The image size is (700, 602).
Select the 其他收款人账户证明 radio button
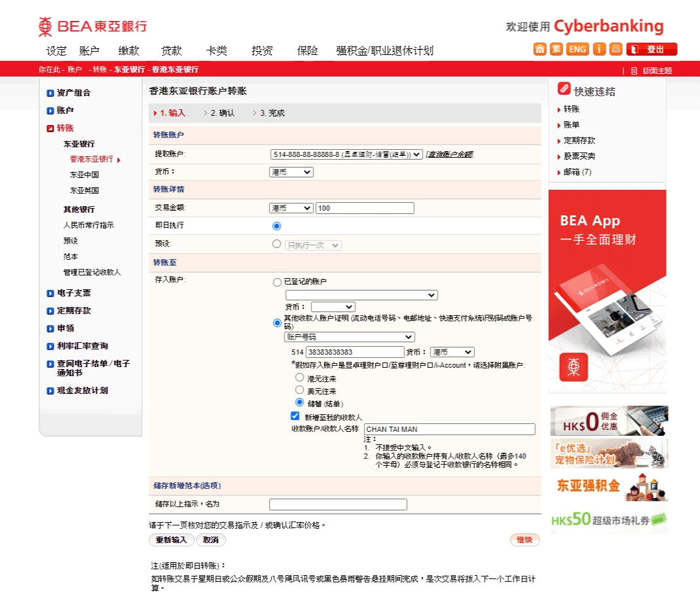(277, 323)
